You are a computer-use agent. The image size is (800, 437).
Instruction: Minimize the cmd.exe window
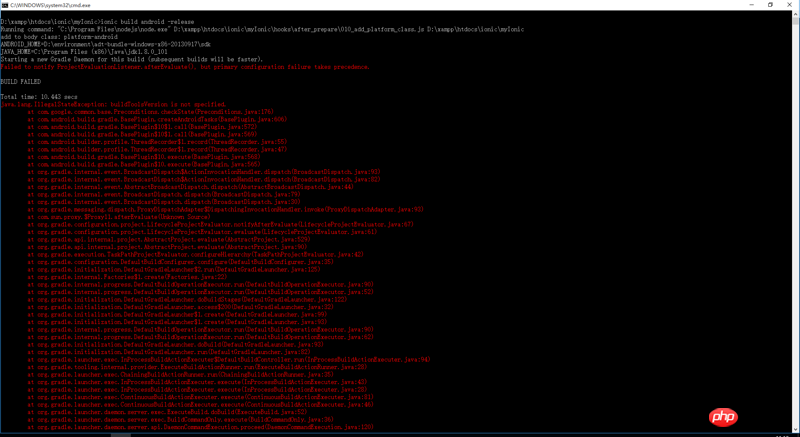[x=752, y=4]
